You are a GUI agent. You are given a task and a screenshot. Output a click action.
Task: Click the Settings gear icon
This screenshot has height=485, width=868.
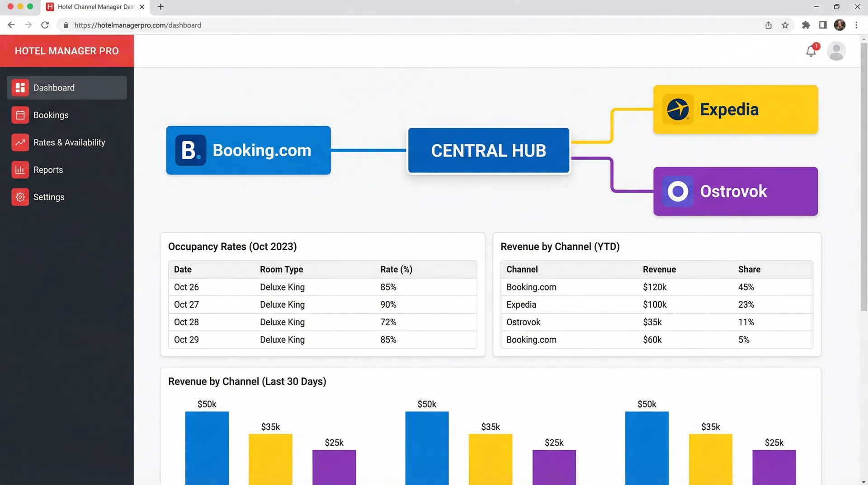[20, 197]
